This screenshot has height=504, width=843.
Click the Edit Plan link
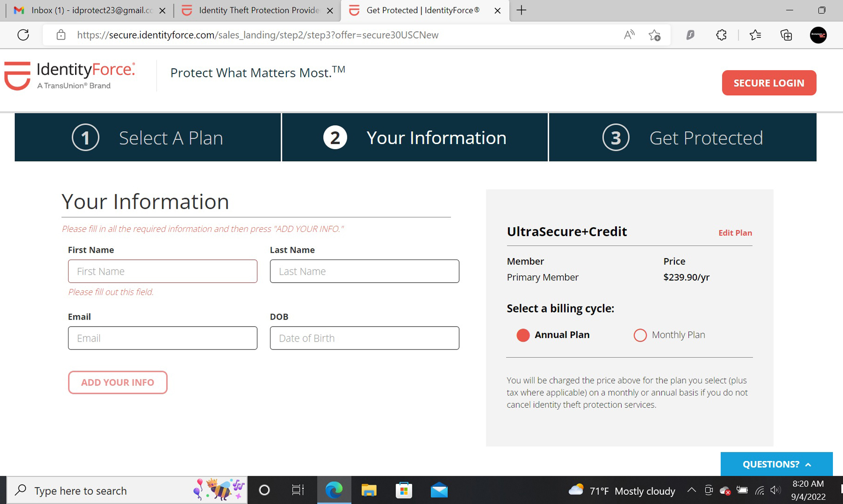tap(735, 233)
